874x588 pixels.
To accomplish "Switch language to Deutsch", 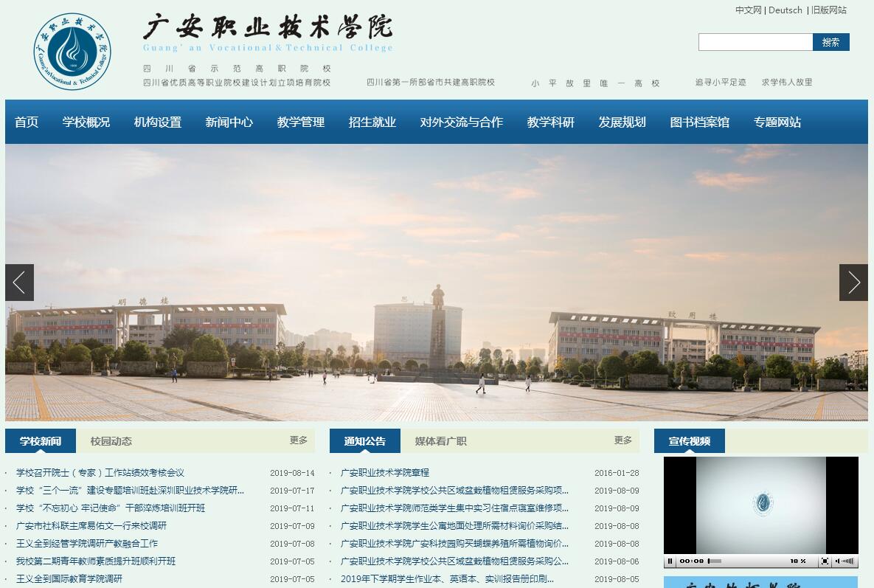I will tap(785, 10).
